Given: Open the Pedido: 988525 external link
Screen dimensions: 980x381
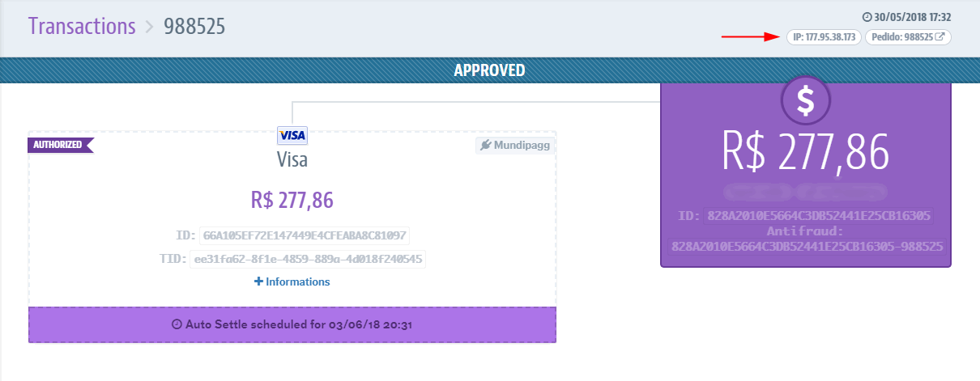Looking at the screenshot, I should pos(909,37).
